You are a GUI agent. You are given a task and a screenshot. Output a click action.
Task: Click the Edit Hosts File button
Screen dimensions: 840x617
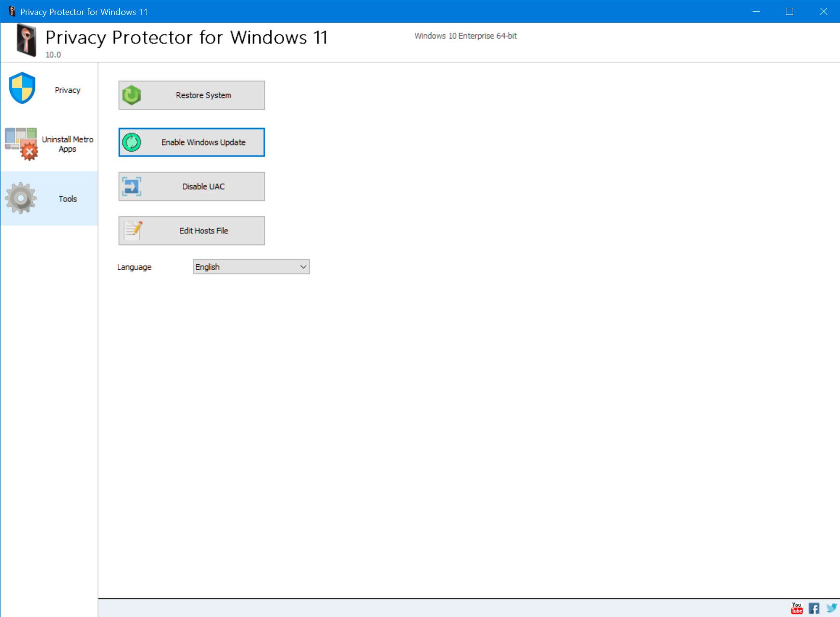pos(192,230)
